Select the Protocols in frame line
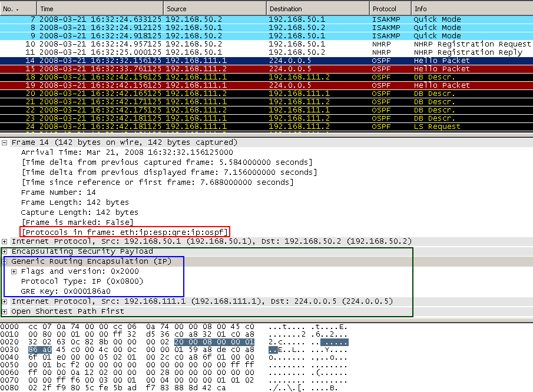This screenshot has height=392, width=533. (124, 232)
